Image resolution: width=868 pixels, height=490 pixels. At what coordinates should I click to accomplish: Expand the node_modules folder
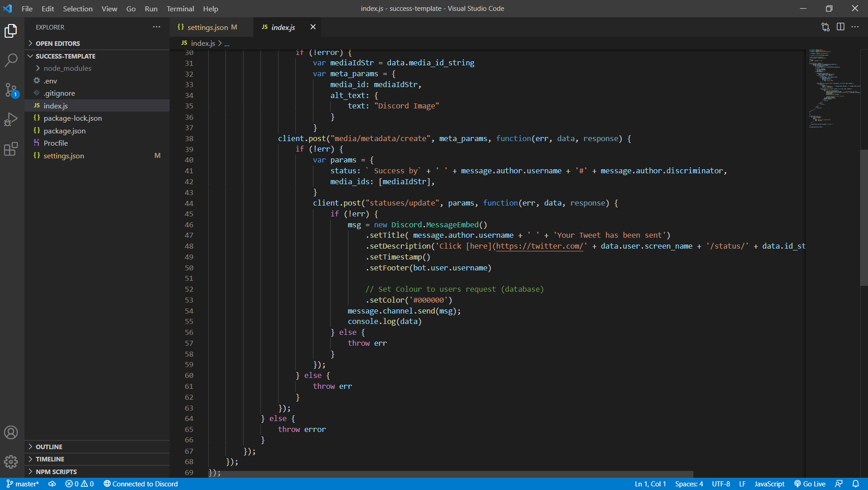[97, 69]
